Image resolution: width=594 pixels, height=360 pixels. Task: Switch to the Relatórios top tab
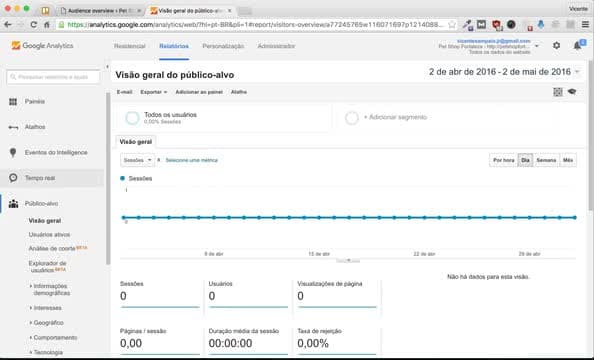point(174,46)
